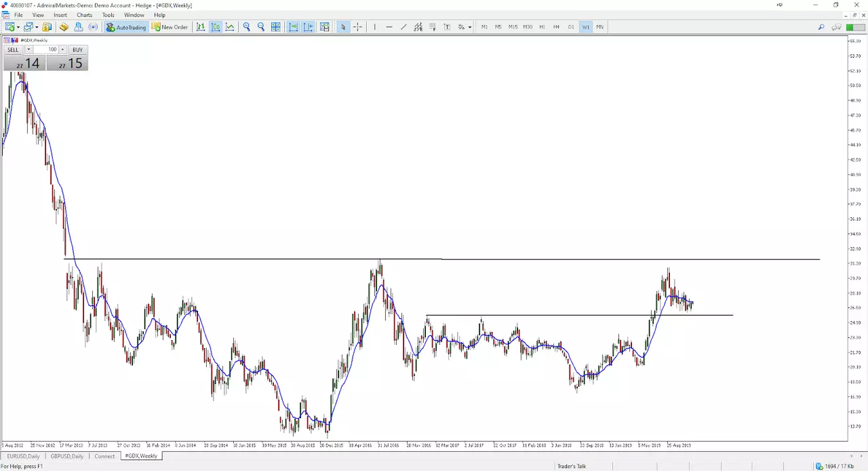
Task: Open the Window menu
Action: [x=134, y=15]
